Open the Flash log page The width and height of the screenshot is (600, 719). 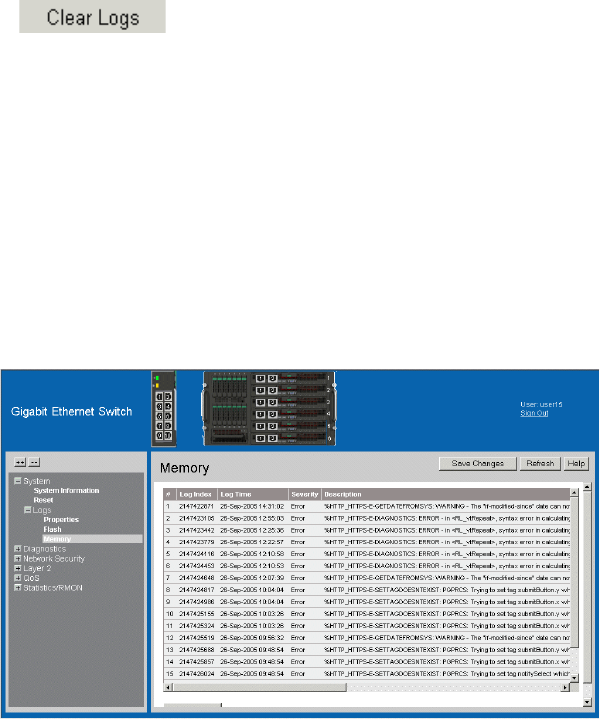(x=52, y=529)
